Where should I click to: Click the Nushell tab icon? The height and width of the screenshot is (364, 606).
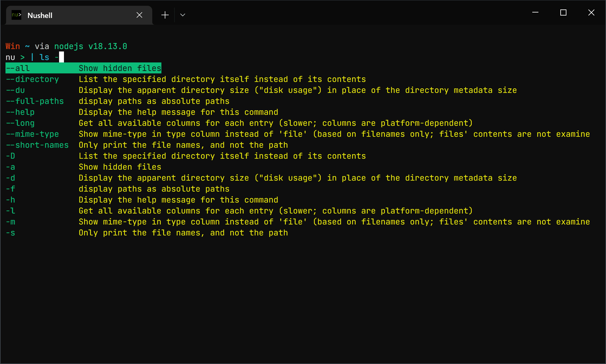(16, 15)
